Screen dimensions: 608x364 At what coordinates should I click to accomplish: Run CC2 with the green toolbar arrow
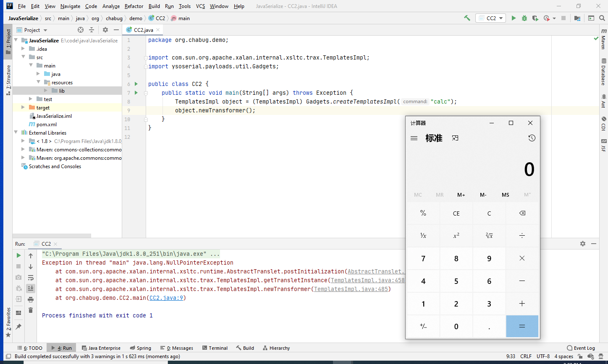514,18
